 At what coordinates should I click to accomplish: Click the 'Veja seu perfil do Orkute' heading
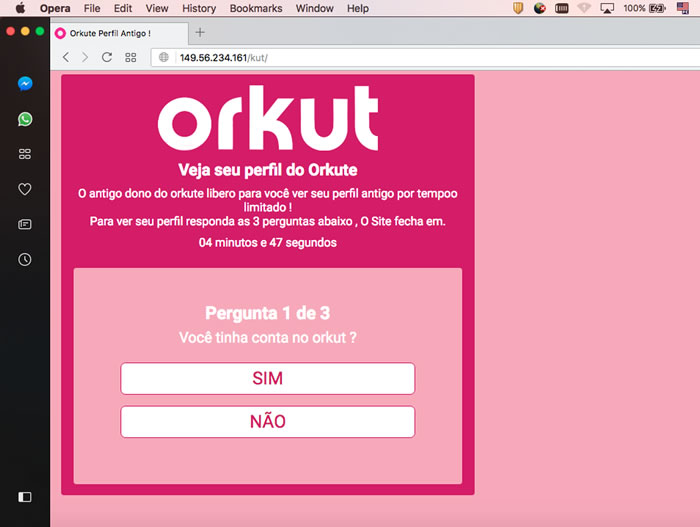pyautogui.click(x=267, y=170)
